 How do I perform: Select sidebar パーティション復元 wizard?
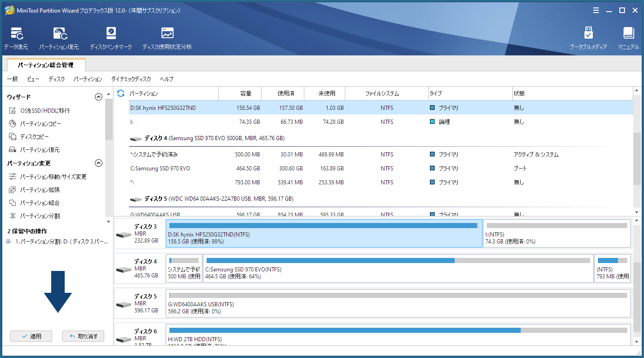pos(34,150)
